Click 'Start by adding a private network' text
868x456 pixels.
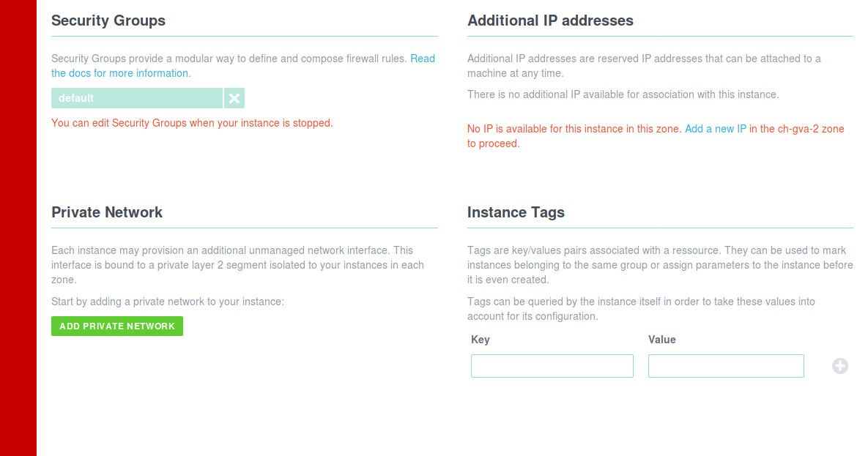pyautogui.click(x=168, y=302)
